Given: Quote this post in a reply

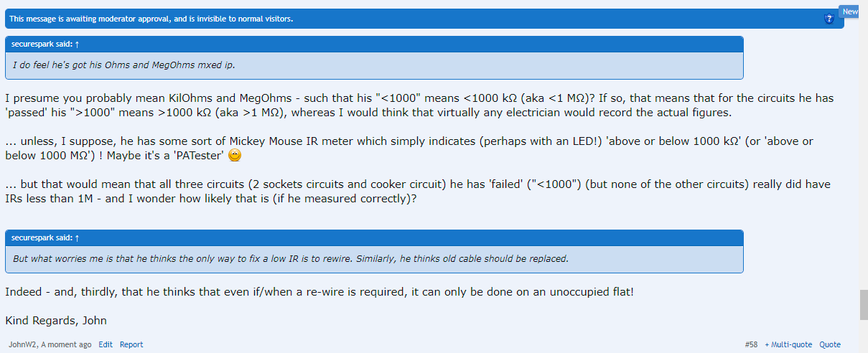Looking at the screenshot, I should click(830, 344).
